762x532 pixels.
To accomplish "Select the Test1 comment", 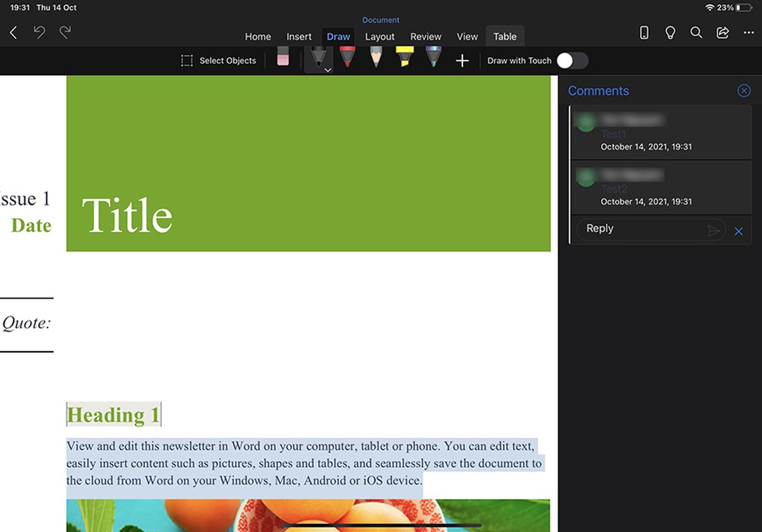I will (661, 132).
